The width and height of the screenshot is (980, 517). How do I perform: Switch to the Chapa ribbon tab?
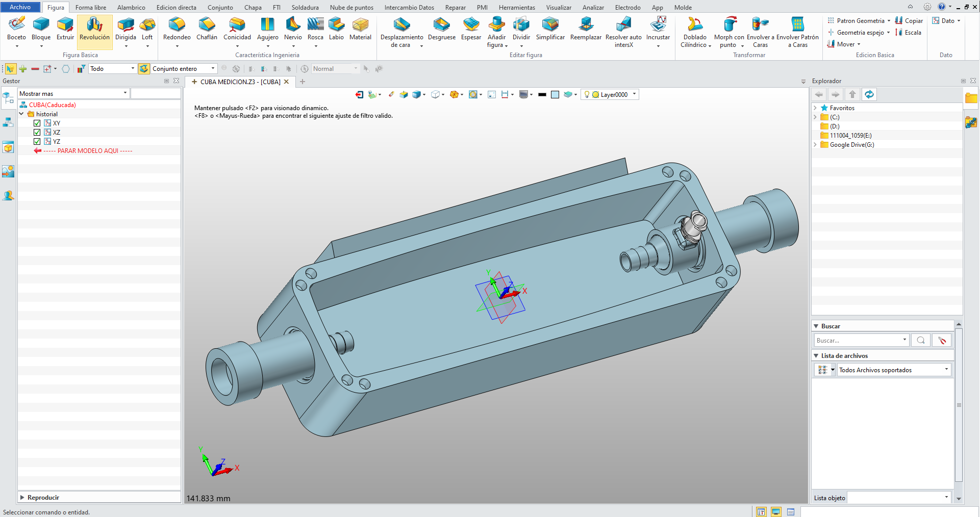(253, 7)
